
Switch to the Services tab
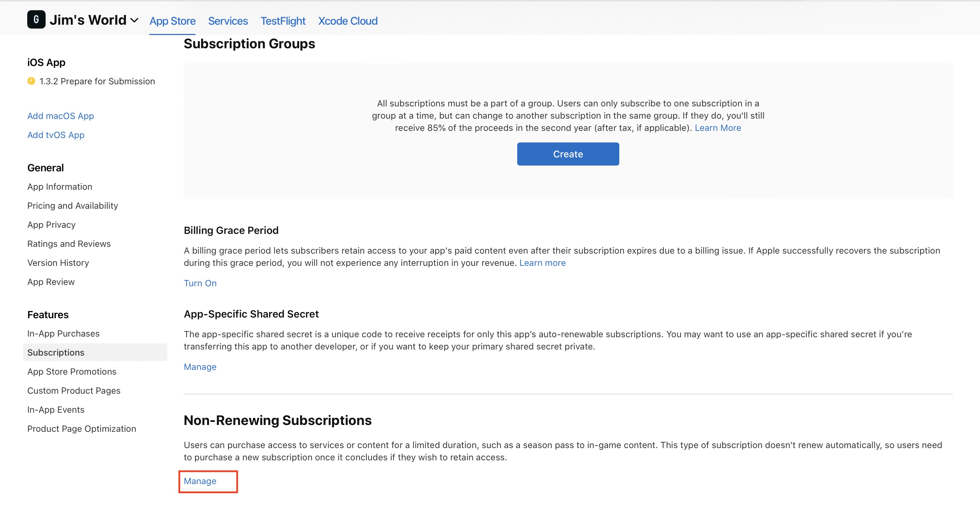pos(228,21)
